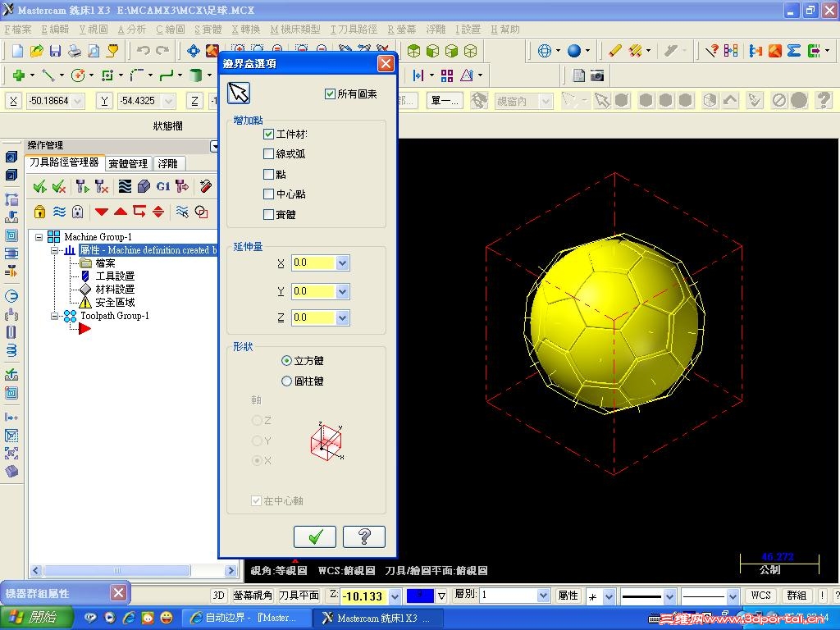Click the lock operations padlock icon
The height and width of the screenshot is (630, 840).
pos(39,212)
